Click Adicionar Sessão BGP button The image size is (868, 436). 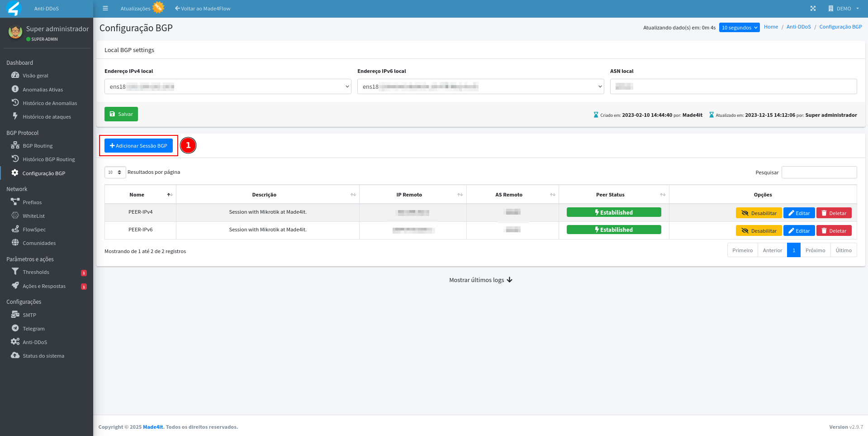pos(138,146)
